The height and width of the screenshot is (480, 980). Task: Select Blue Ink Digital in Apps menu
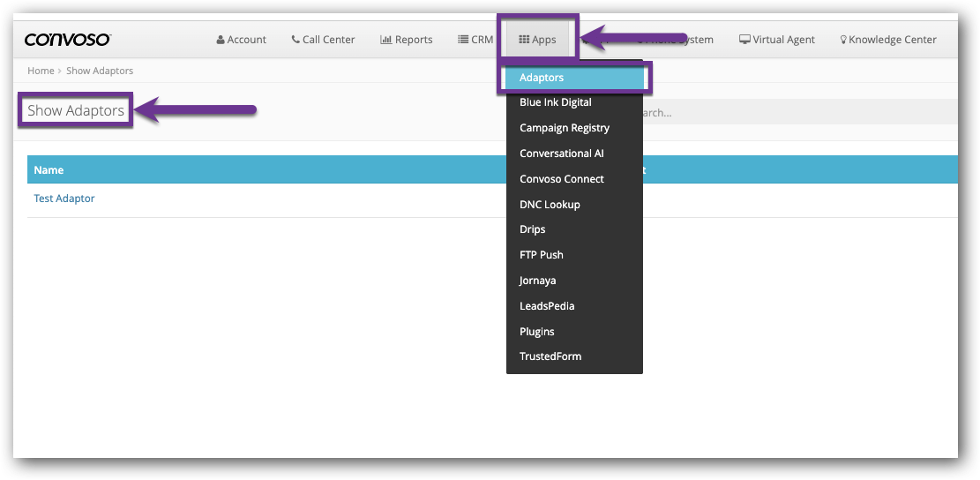pos(574,101)
